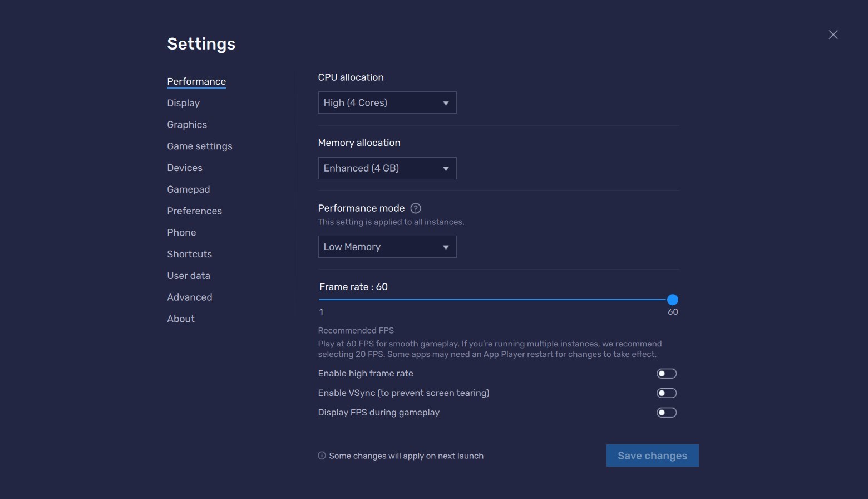The width and height of the screenshot is (868, 499).
Task: Expand the Performance mode Low Memory dropdown
Action: pos(387,247)
